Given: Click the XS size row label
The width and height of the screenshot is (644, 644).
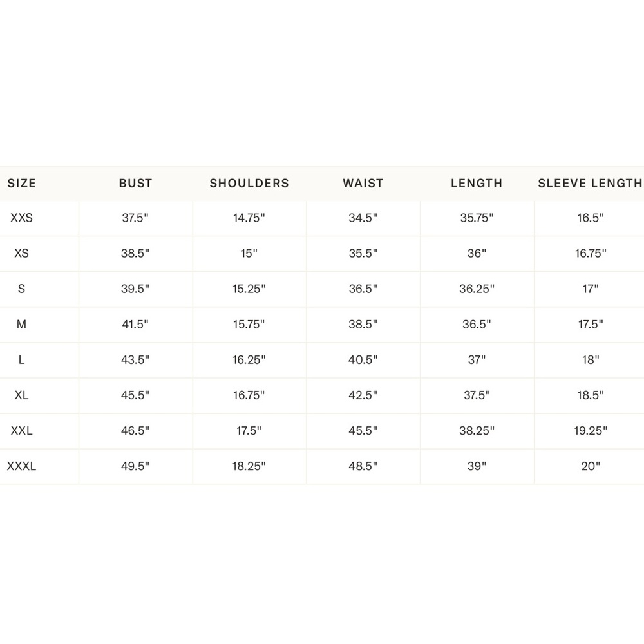Looking at the screenshot, I should 21,253.
